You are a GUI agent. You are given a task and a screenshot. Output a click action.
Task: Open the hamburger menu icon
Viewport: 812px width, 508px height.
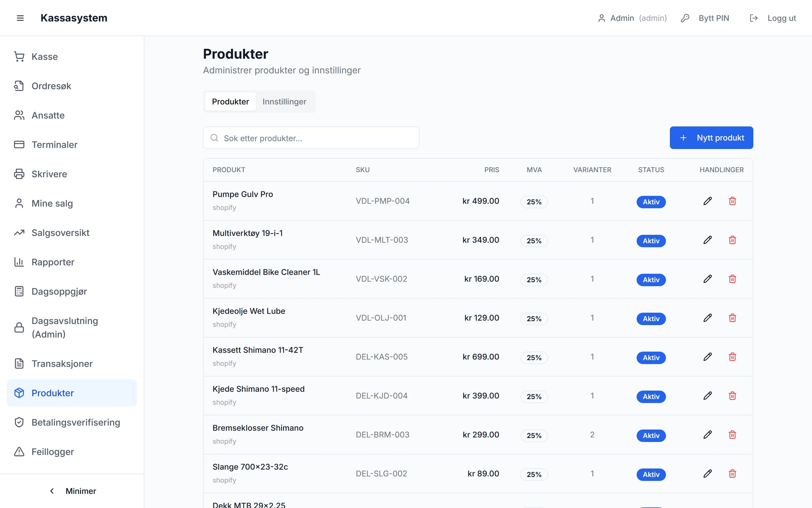[x=20, y=18]
